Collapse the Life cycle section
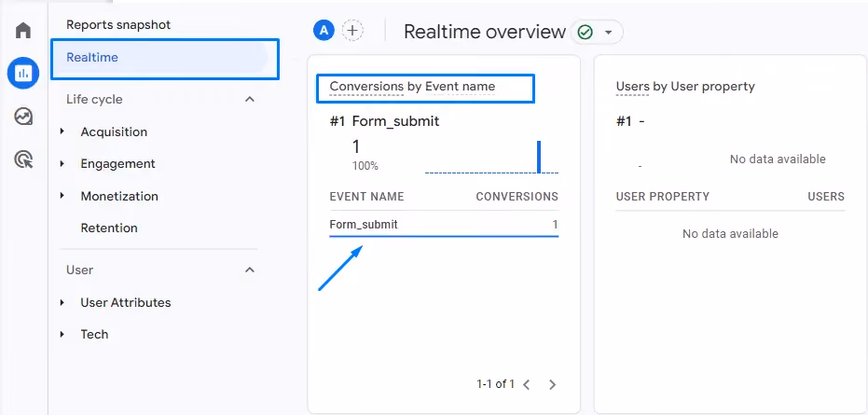Image resolution: width=868 pixels, height=415 pixels. point(250,100)
